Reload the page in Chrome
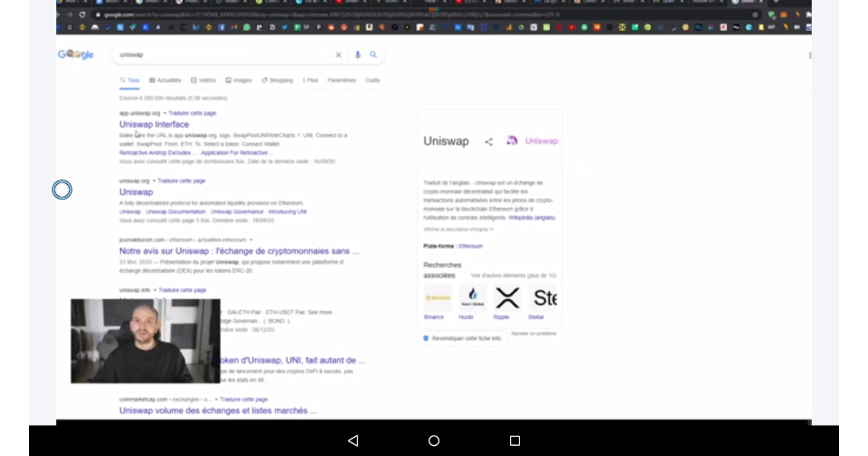 point(83,14)
